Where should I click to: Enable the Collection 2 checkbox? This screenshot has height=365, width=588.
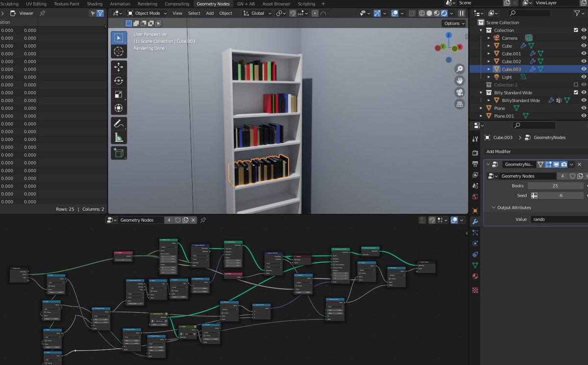[576, 85]
